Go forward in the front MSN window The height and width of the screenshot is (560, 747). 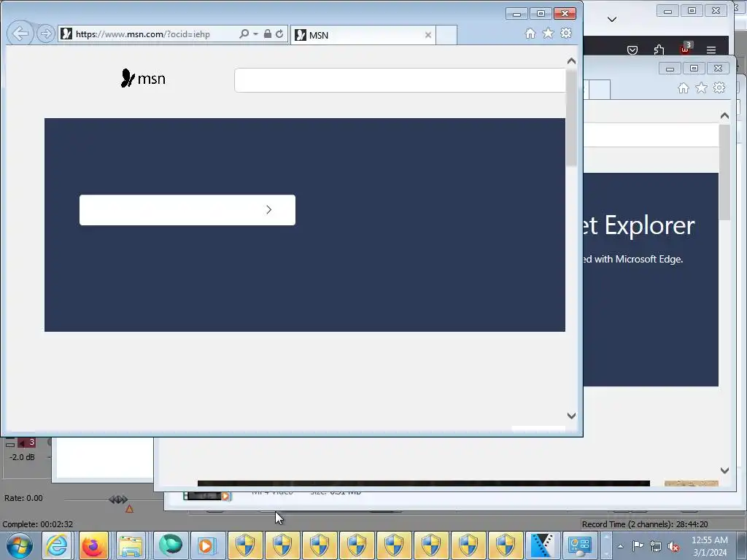46,34
